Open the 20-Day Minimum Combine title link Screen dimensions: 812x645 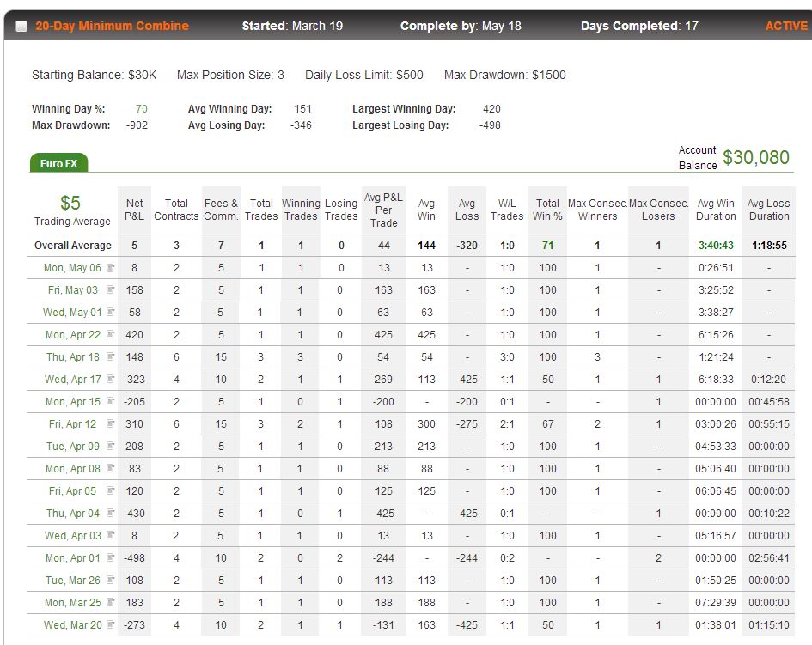(x=112, y=26)
